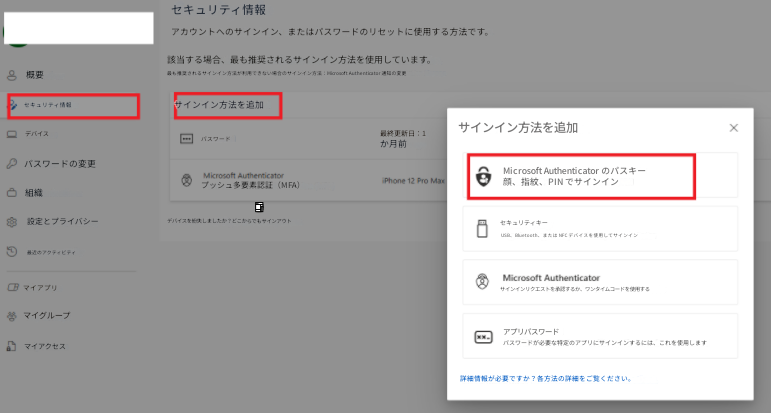This screenshot has height=413, width=771.
Task: Open 組織 sidebar entry
Action: point(34,193)
